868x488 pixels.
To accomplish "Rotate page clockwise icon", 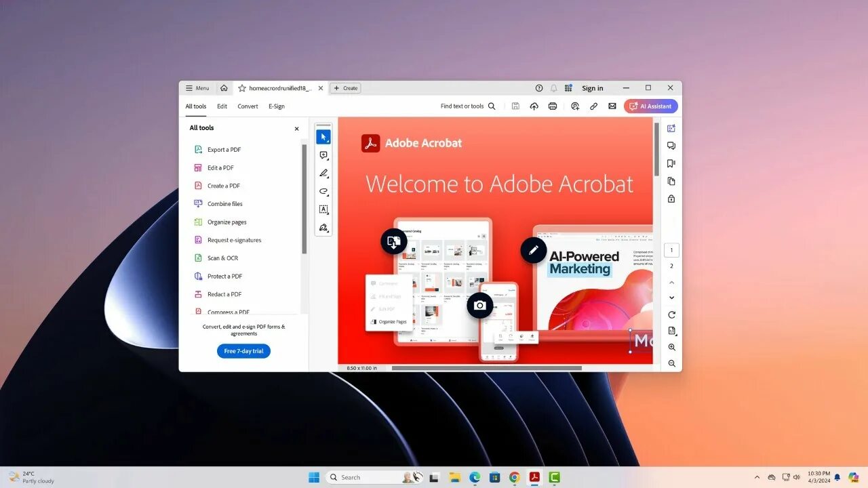I will point(671,315).
